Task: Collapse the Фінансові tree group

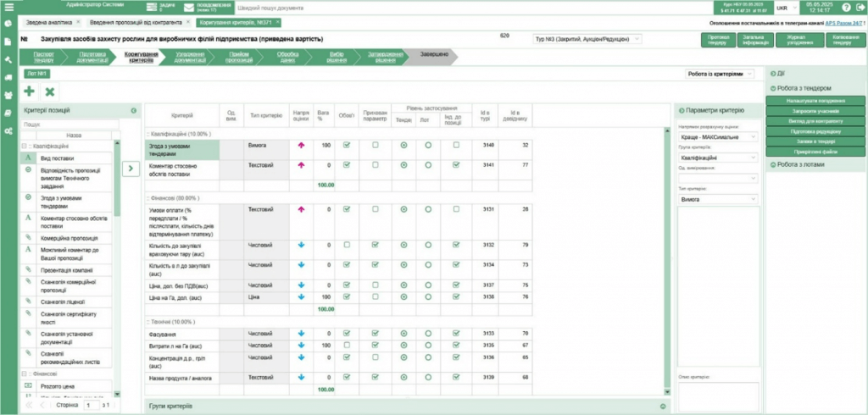Action: [x=24, y=373]
